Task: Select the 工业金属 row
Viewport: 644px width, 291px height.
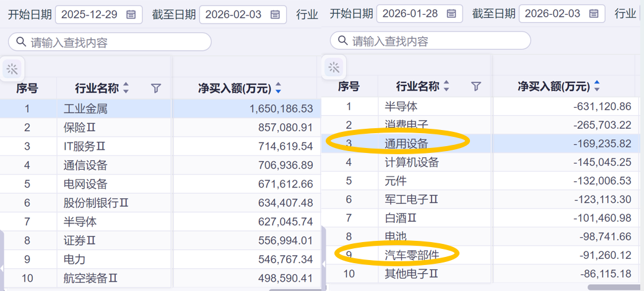Action: point(160,109)
